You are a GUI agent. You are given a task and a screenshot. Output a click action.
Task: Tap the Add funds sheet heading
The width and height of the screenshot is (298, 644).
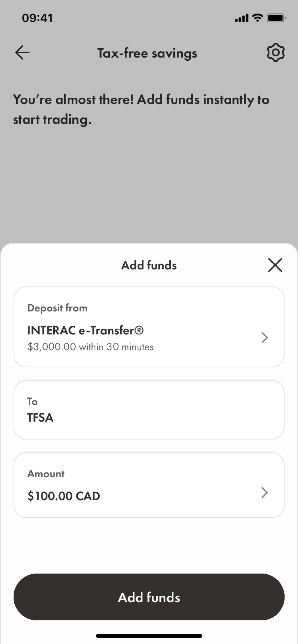149,265
